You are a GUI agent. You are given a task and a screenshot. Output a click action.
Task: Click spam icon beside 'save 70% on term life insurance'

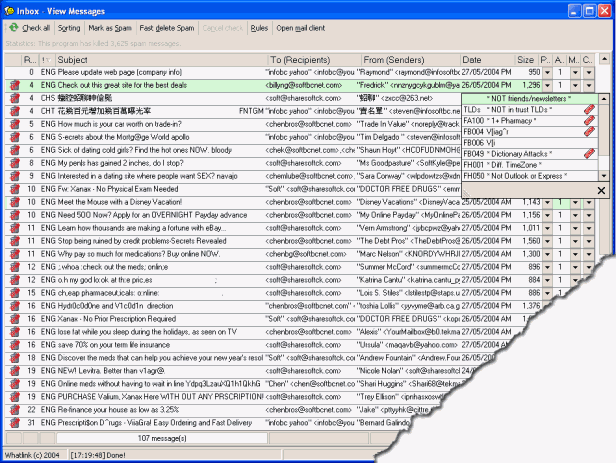coord(14,344)
